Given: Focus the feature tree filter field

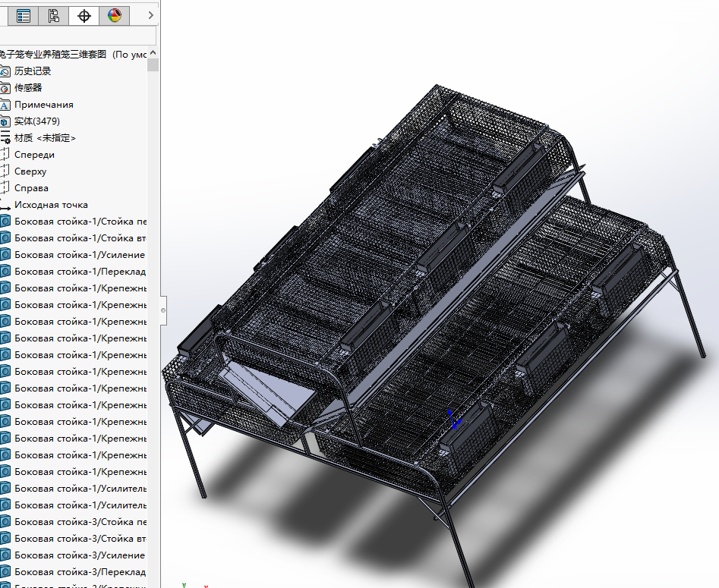Looking at the screenshot, I should pyautogui.click(x=77, y=36).
